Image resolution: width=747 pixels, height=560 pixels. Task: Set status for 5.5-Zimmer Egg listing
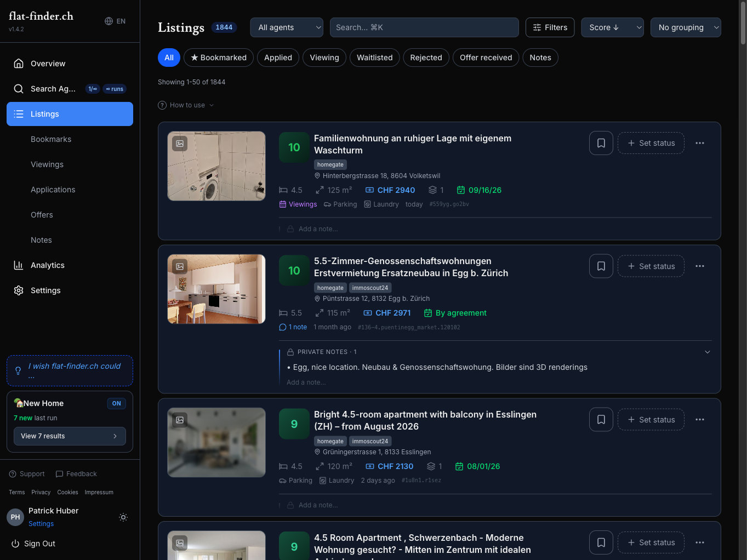tap(651, 266)
